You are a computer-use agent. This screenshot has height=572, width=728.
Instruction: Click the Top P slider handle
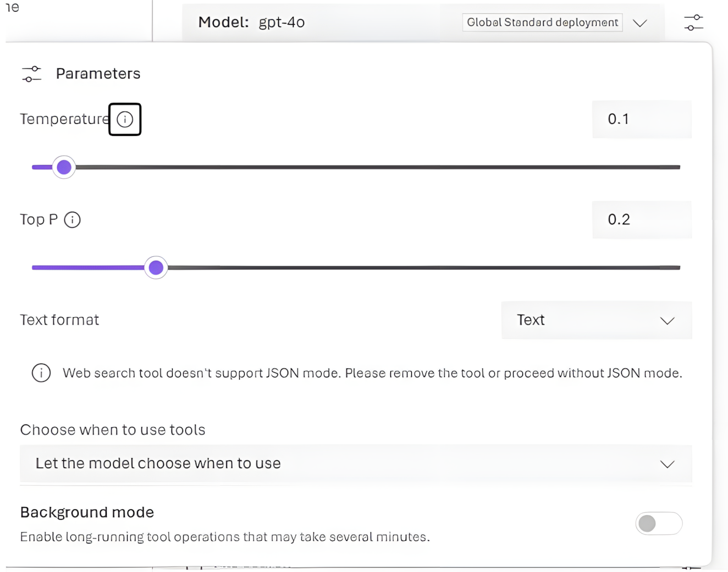click(x=156, y=268)
